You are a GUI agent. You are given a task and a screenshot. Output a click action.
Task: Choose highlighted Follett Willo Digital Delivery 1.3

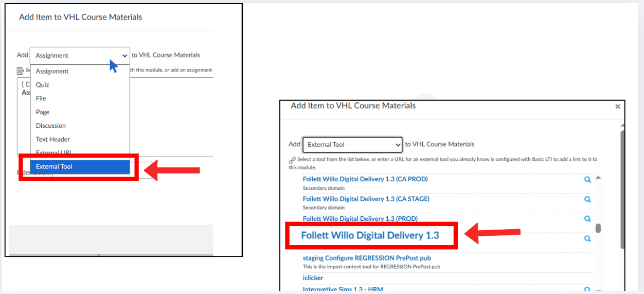click(370, 235)
